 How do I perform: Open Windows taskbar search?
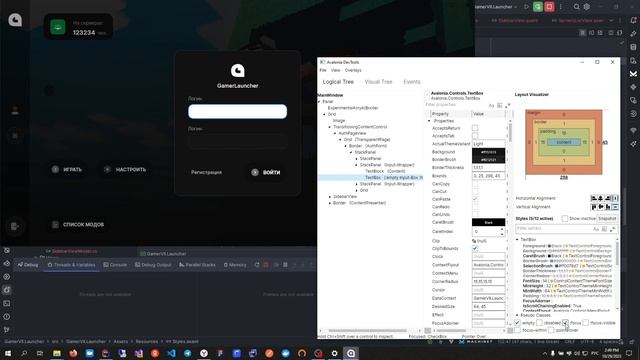click(24, 353)
